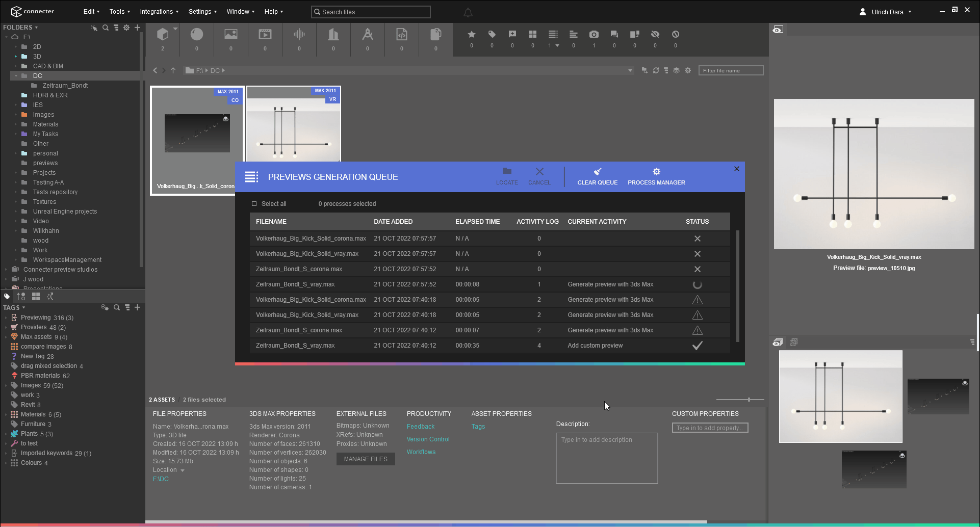Click the Filter file name field
This screenshot has height=527, width=980.
point(731,70)
